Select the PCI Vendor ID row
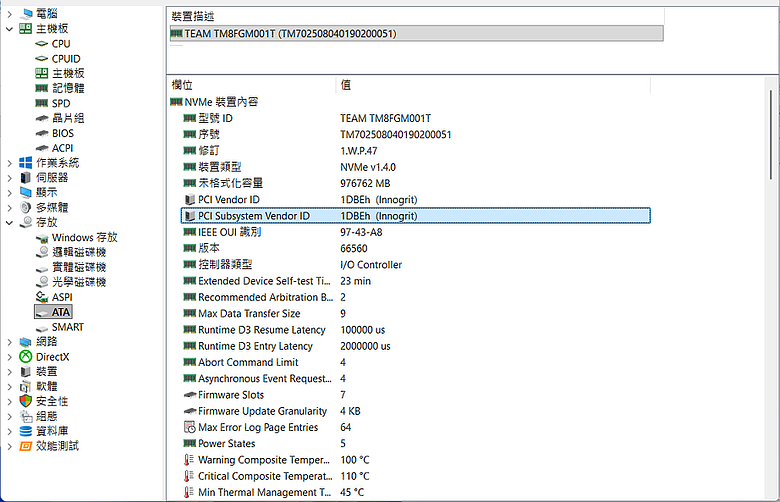 416,200
